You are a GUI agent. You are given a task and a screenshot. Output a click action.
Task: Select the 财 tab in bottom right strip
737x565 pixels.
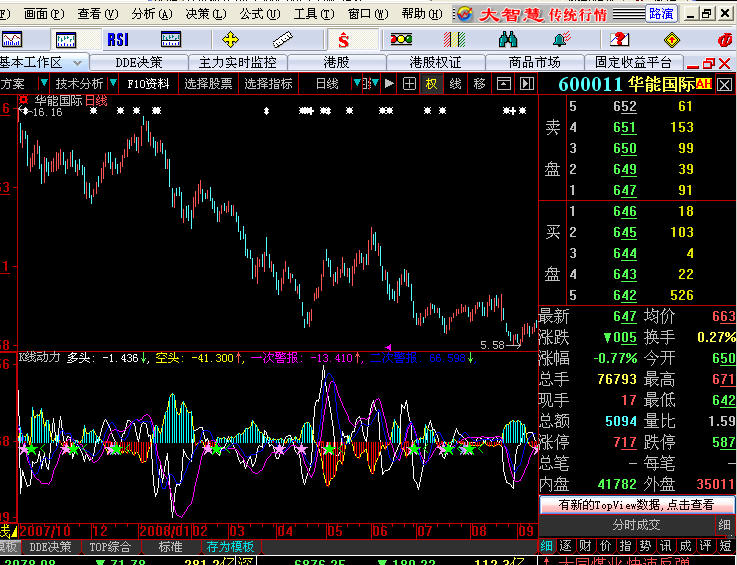[585, 546]
